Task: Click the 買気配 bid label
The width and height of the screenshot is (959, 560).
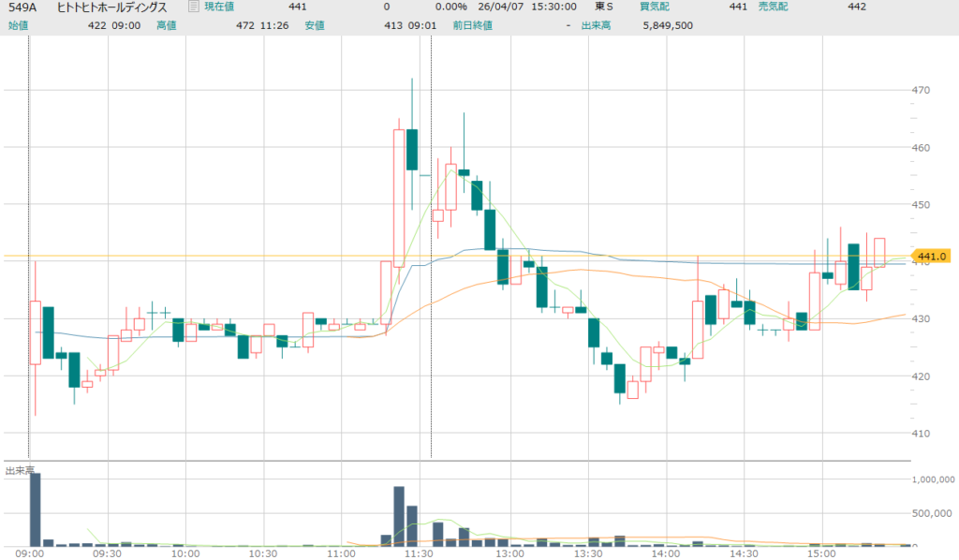Action: pyautogui.click(x=655, y=7)
